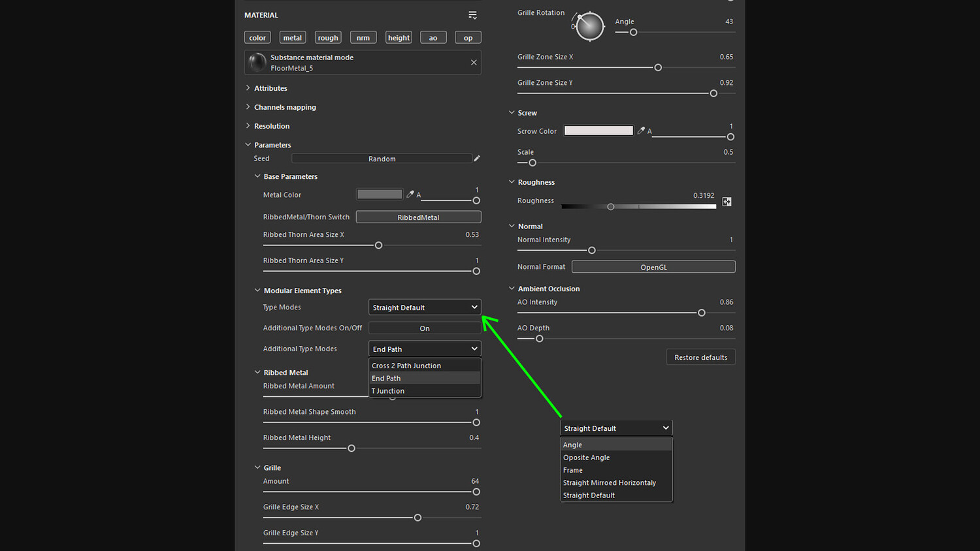The image size is (980, 551).
Task: Remove the FloorMetal_5 substance material
Action: 474,63
